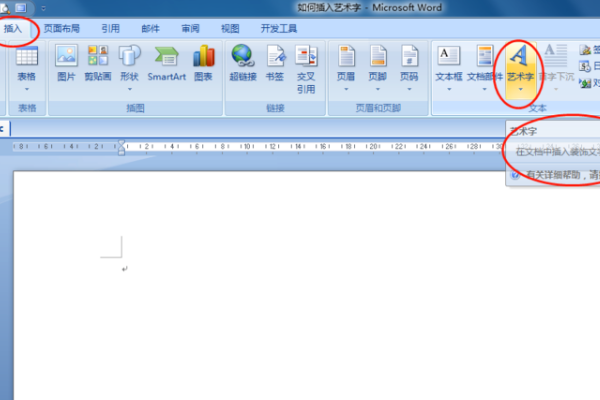
Task: Click the date and time icon
Action: [585, 66]
